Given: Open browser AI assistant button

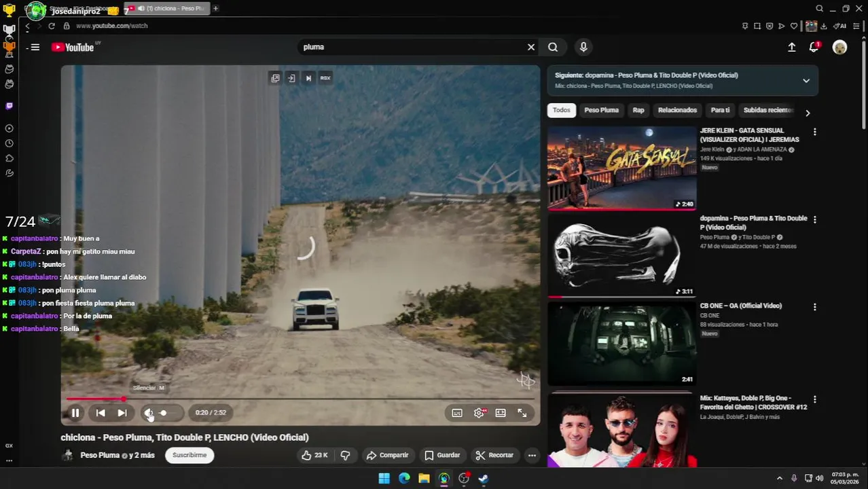Looking at the screenshot, I should pos(840,26).
